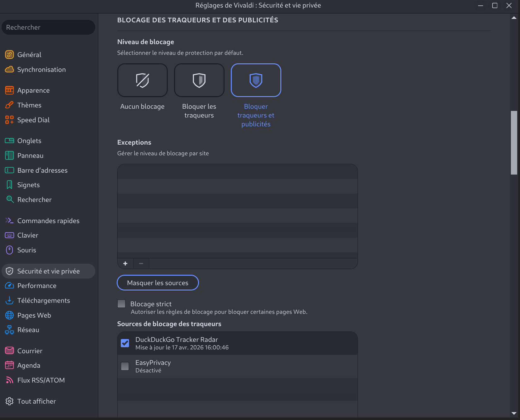Remove exception with the minus button
The image size is (520, 420).
pyautogui.click(x=141, y=263)
